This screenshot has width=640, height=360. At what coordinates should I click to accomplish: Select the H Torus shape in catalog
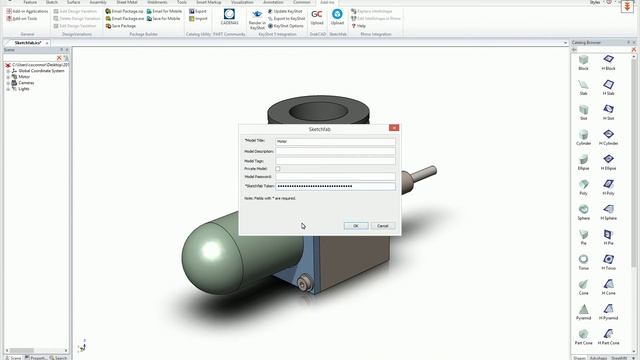(608, 262)
